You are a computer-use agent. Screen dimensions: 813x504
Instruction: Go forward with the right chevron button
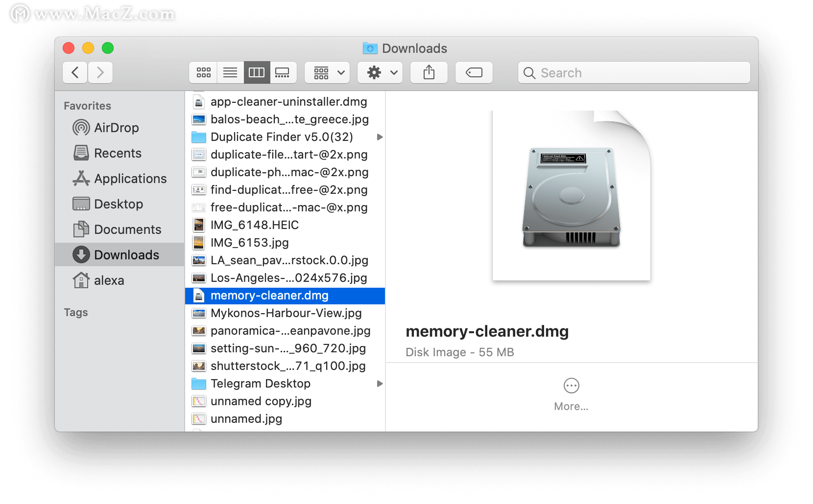point(100,72)
